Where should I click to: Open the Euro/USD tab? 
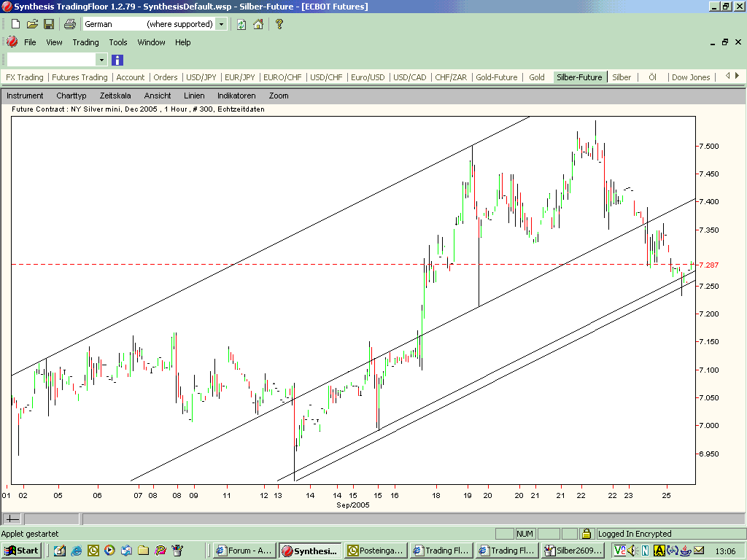(368, 77)
